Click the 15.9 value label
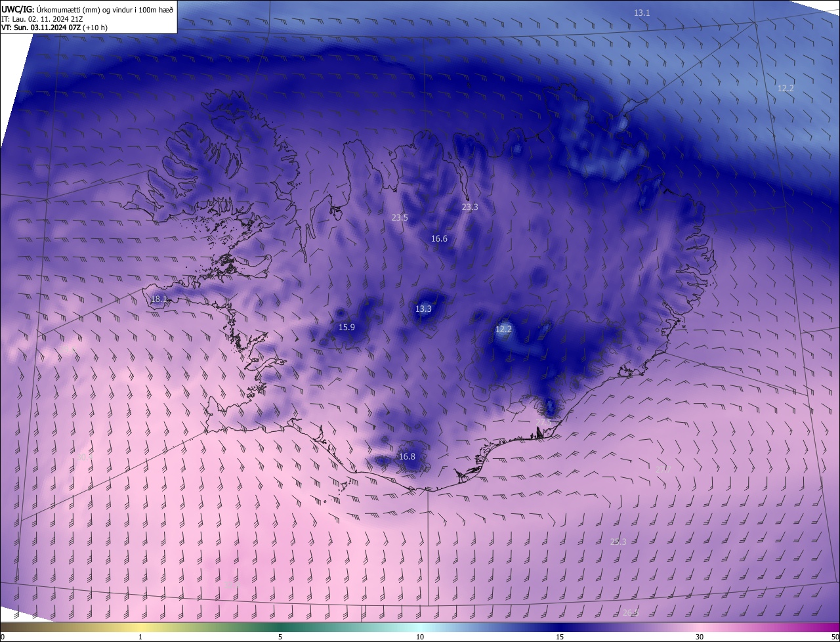 point(346,327)
